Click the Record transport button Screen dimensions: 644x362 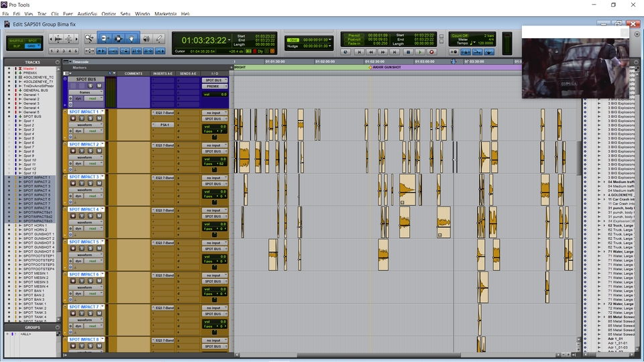[431, 52]
